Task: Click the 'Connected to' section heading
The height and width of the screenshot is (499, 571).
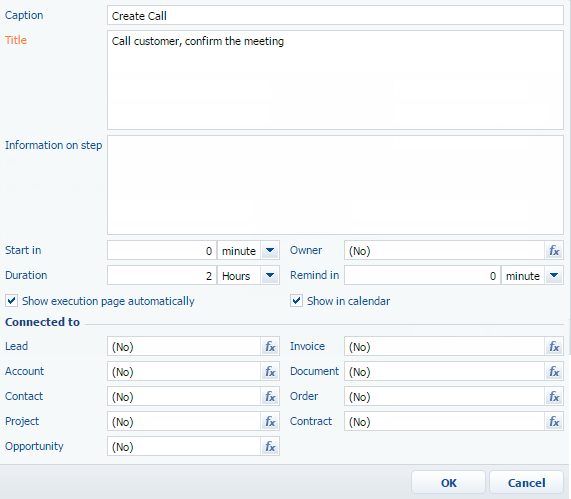Action: point(42,322)
